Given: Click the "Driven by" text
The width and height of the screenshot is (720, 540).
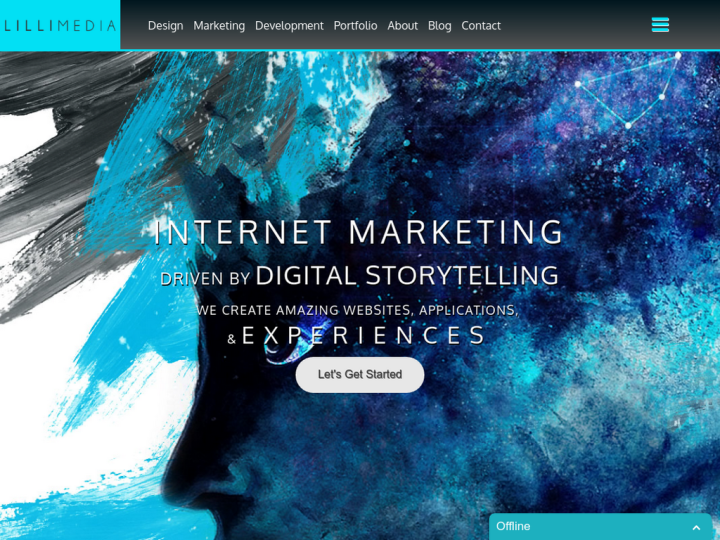Looking at the screenshot, I should (206, 279).
